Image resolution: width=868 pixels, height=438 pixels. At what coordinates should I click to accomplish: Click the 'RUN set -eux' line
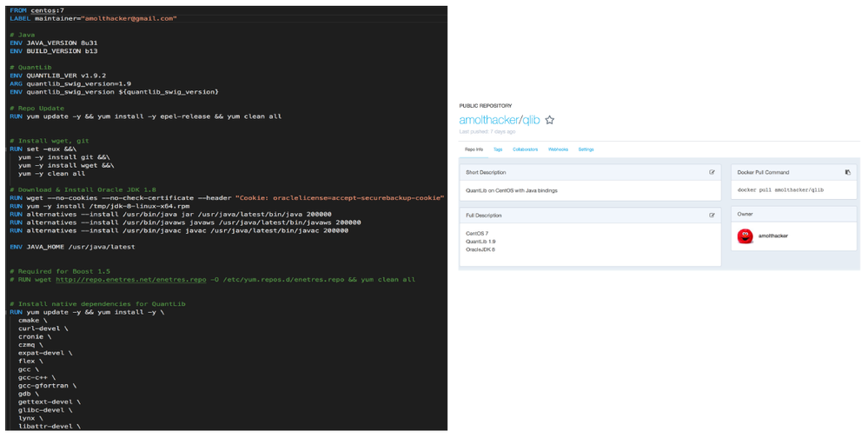pos(43,149)
